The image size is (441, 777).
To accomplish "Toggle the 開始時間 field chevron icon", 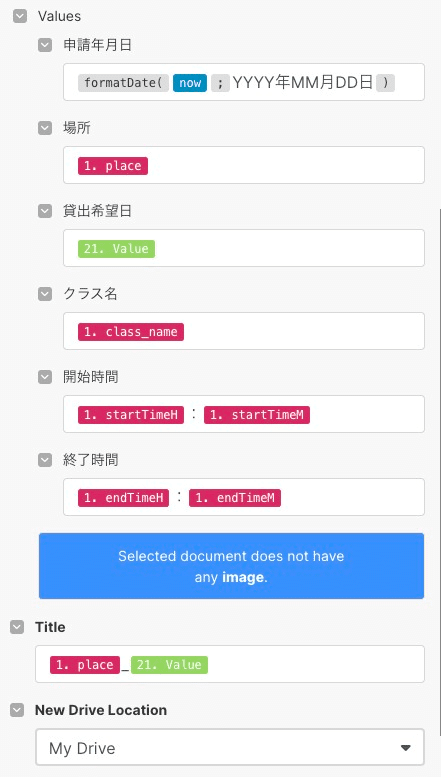I will (45, 377).
